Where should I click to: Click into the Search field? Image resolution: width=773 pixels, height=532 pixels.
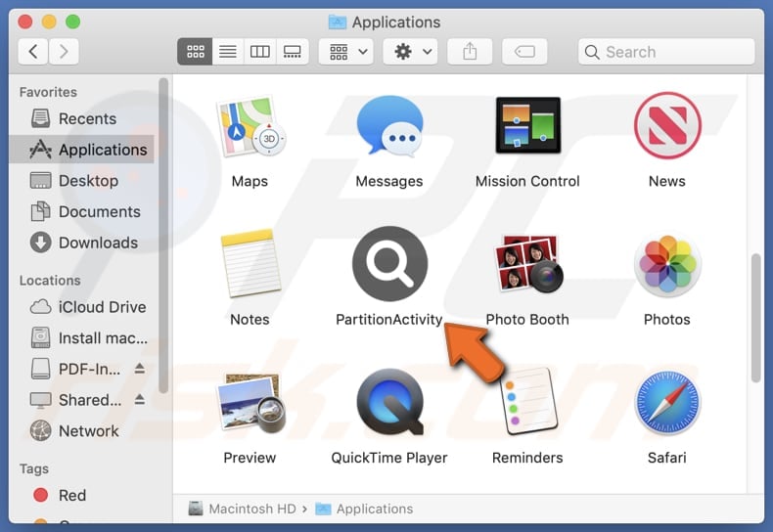666,52
